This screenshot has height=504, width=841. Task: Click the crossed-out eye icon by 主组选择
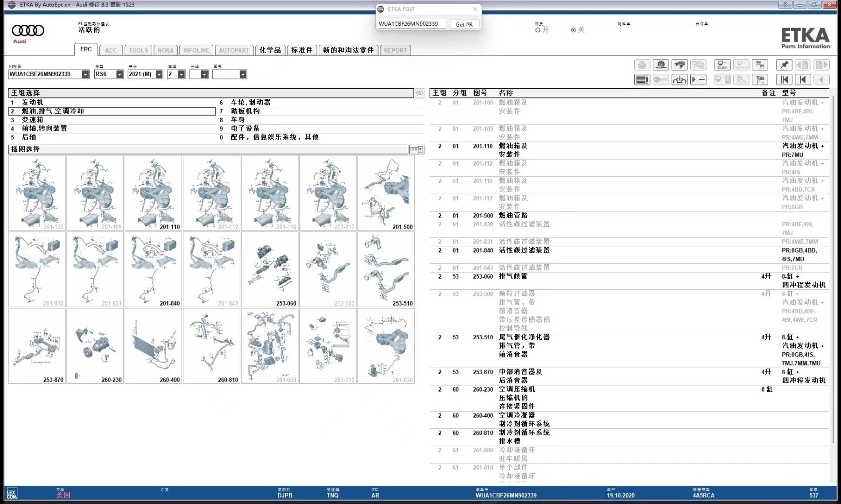(420, 93)
